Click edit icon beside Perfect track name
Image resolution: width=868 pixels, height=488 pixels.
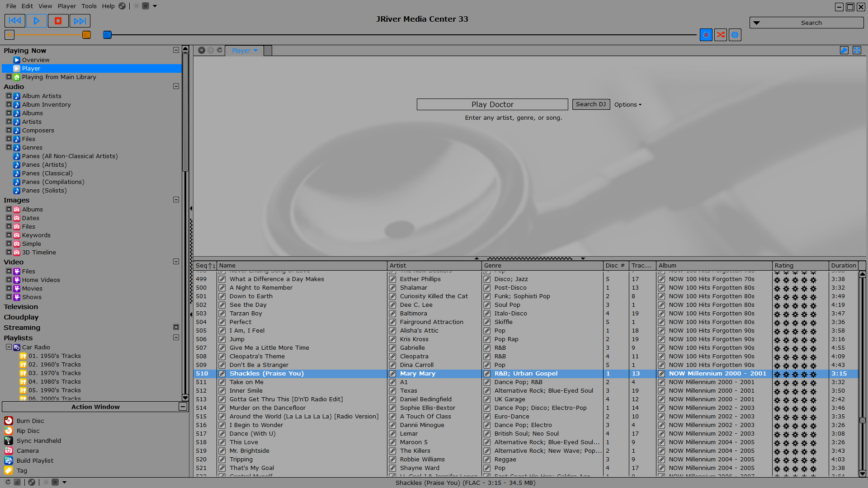(222, 322)
